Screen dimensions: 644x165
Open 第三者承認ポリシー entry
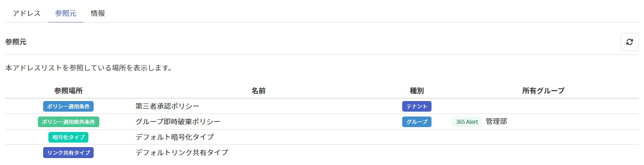coord(167,106)
